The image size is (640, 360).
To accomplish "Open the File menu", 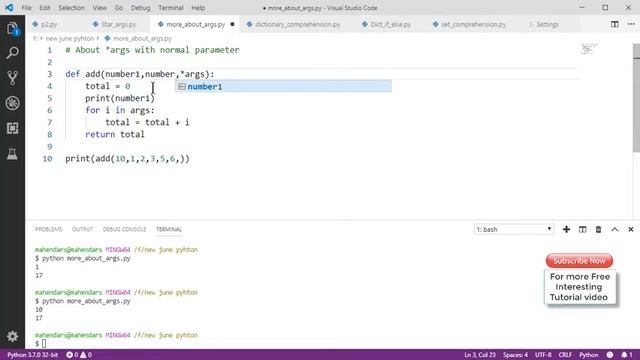I will click(27, 8).
